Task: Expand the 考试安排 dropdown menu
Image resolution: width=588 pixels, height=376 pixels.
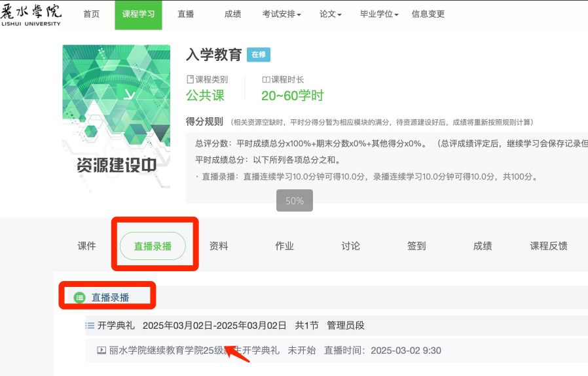Action: click(x=282, y=14)
